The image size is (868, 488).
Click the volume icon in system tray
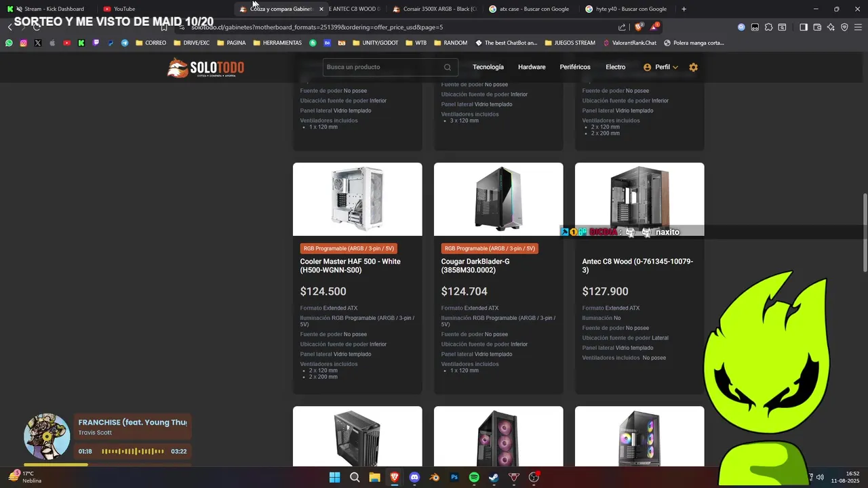pos(821,477)
